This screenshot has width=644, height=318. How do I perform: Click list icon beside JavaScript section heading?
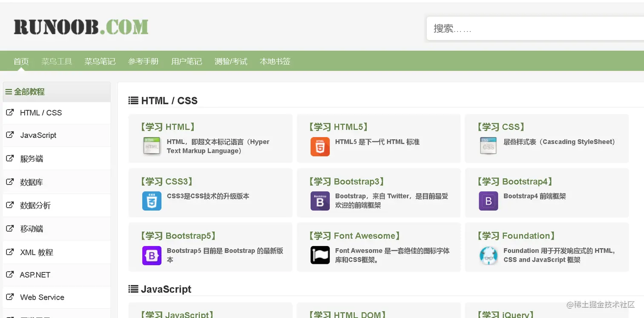(x=133, y=289)
